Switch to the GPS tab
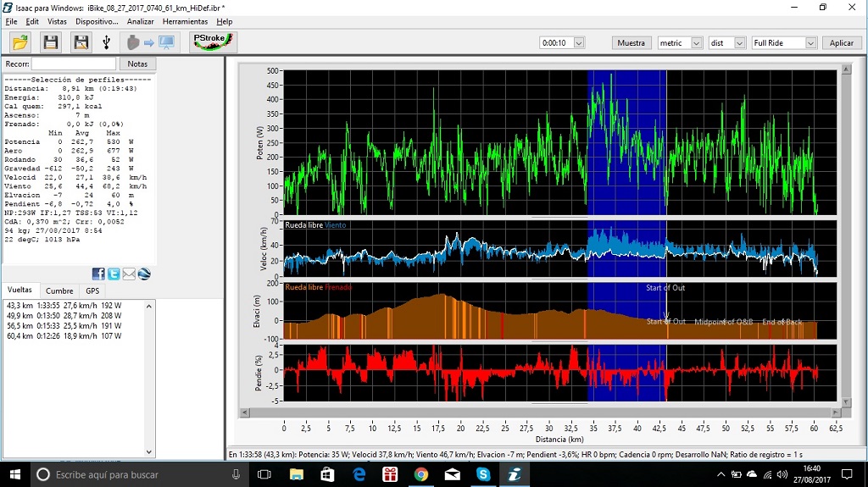The width and height of the screenshot is (868, 487). click(92, 291)
